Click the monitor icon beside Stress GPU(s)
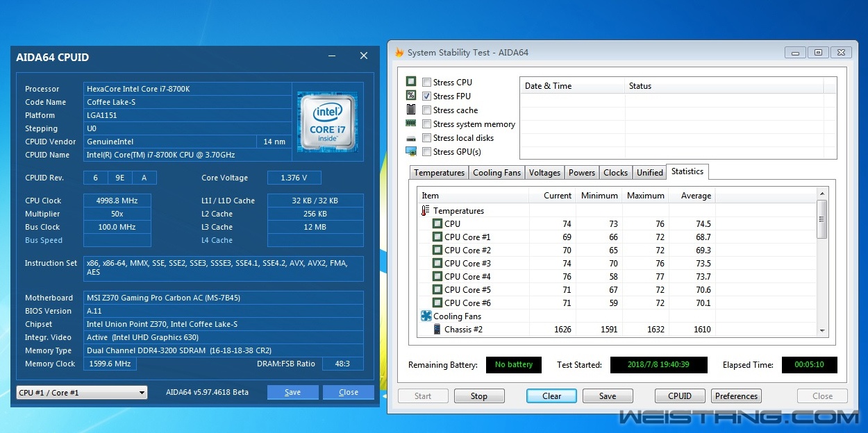Image resolution: width=868 pixels, height=433 pixels. coord(411,151)
